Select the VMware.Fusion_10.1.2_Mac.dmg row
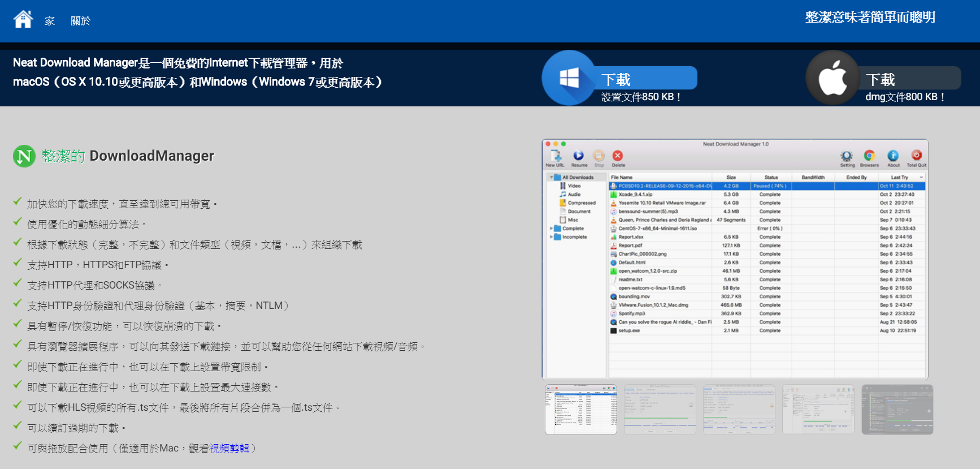Screen dimensions: 980x469 pyautogui.click(x=767, y=305)
